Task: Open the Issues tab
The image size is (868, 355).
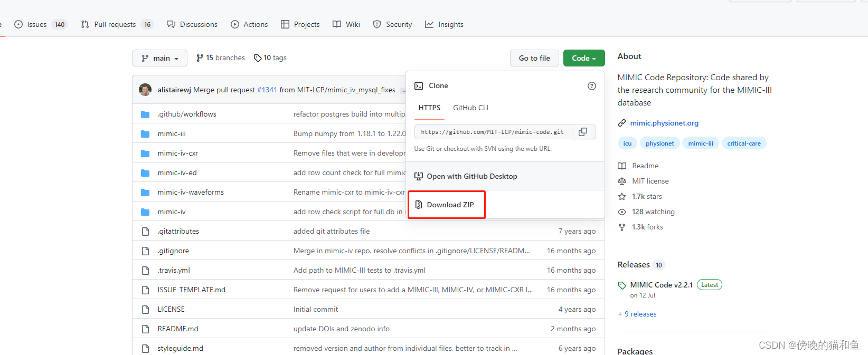Action: click(41, 24)
